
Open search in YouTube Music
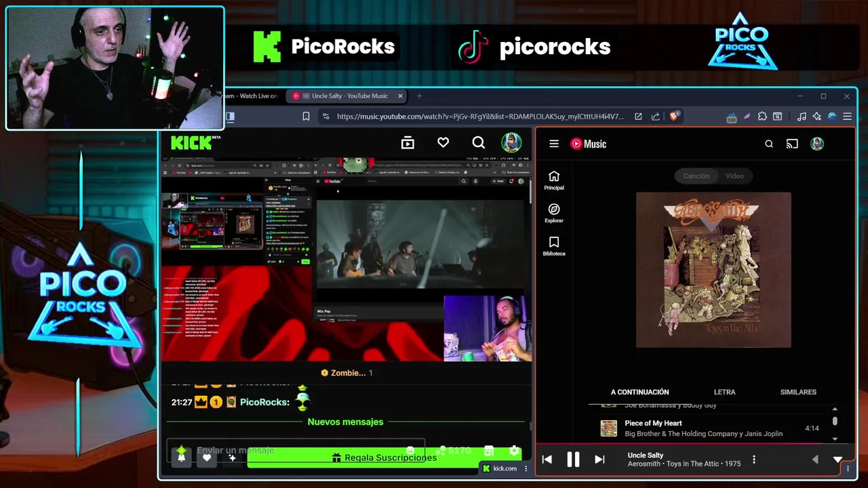click(x=769, y=144)
